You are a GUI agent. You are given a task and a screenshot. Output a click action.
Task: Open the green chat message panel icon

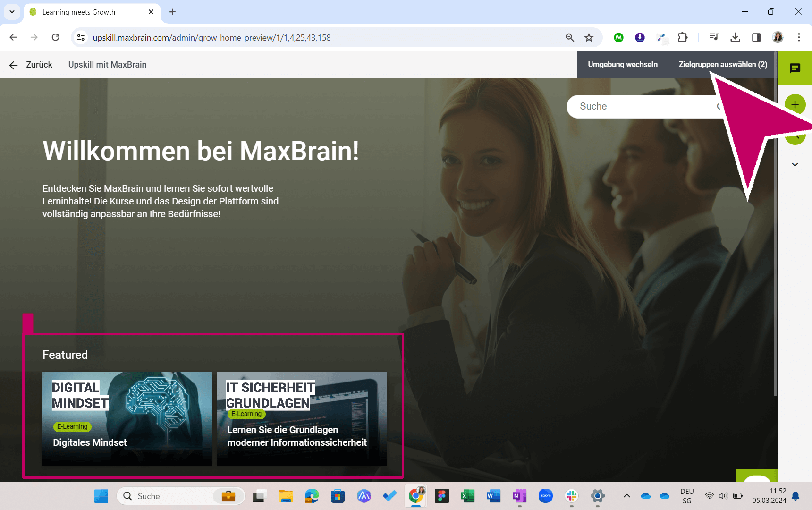coord(795,68)
